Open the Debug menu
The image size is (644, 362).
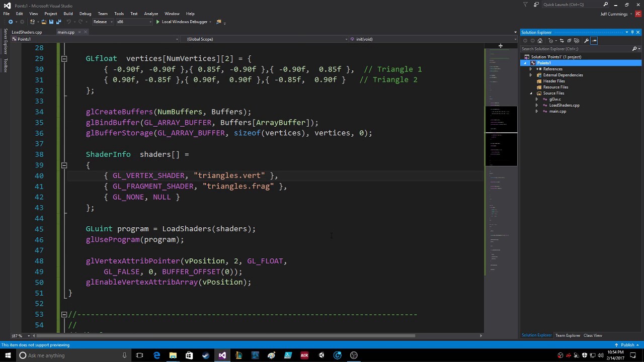85,14
